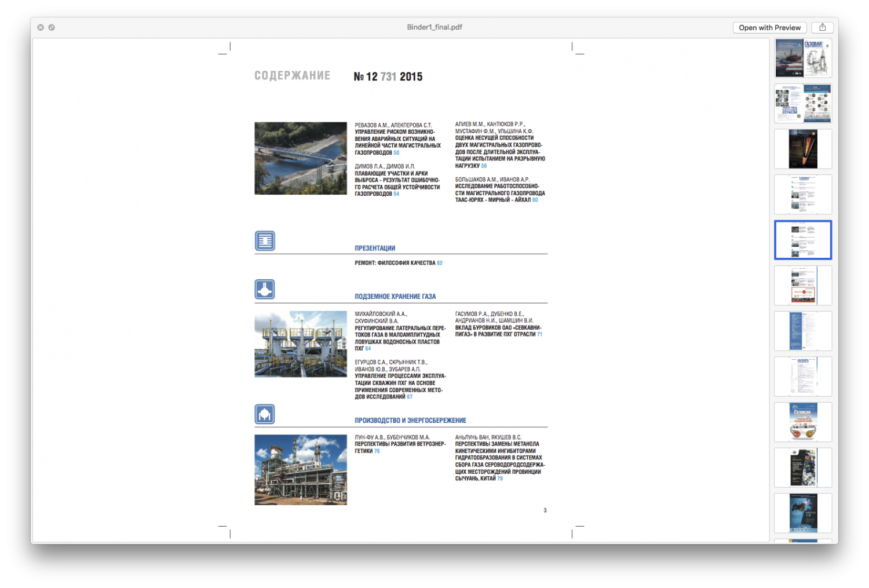Viewport: 869px width, 588px height.
Task: Click the article by ДИМОВ Л.А., ДИМОВ И.Л.
Action: tap(397, 180)
